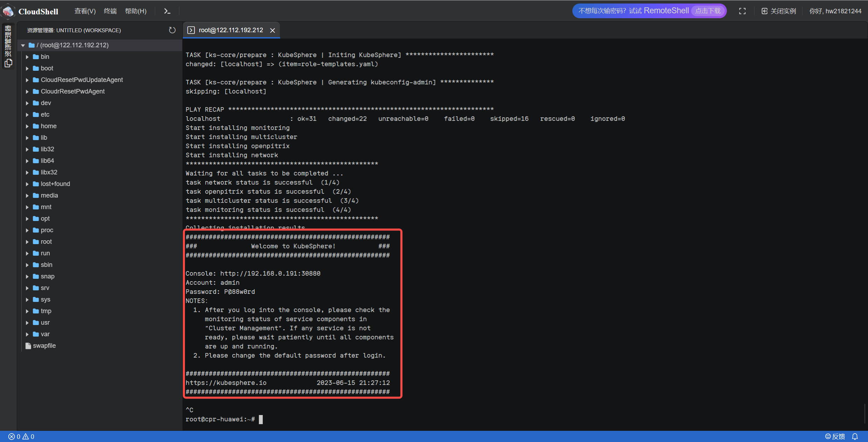Open the 帮助(H) menu
The image size is (868, 442).
136,11
